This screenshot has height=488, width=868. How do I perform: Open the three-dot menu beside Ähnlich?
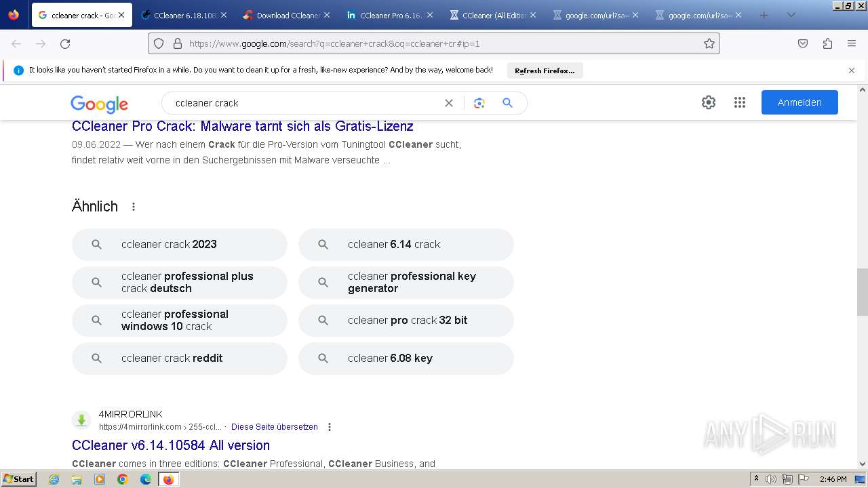click(x=134, y=207)
